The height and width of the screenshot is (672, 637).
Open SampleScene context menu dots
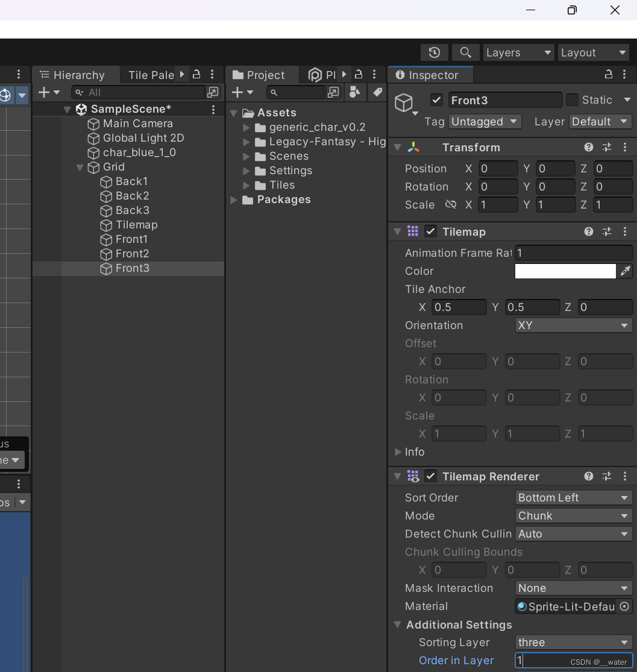[213, 110]
